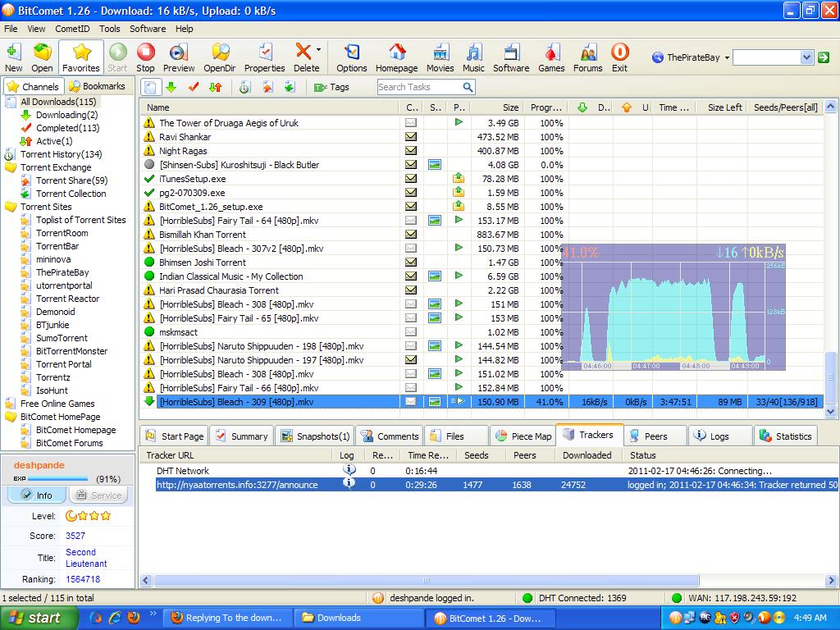Select the Torrent Exchange folder
Image resolution: width=840 pixels, height=630 pixels.
tap(56, 167)
